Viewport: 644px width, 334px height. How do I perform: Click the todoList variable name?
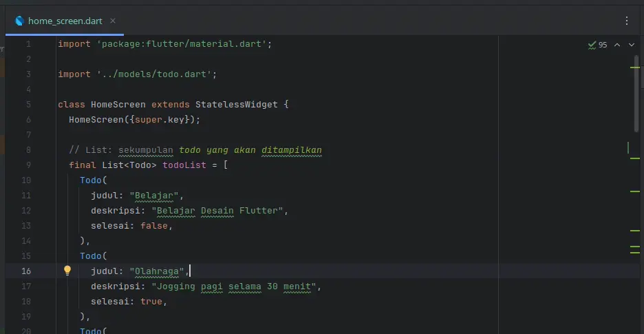coord(184,165)
